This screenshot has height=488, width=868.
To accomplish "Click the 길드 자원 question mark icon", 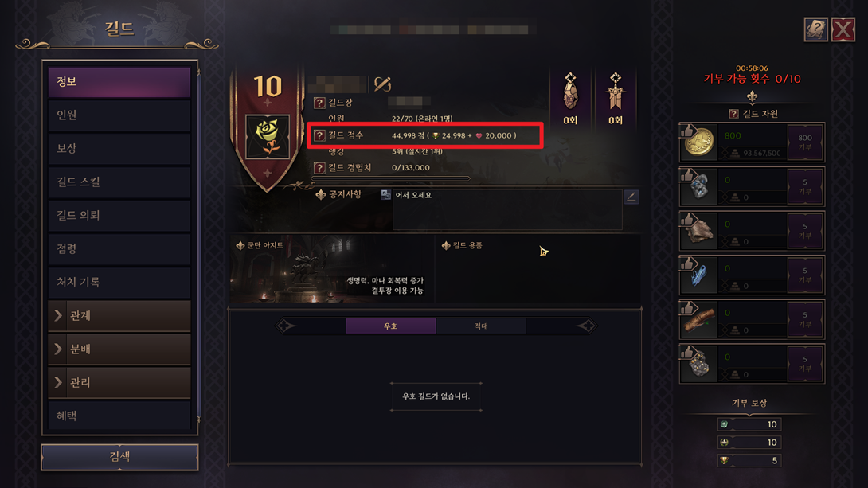I will [x=733, y=114].
